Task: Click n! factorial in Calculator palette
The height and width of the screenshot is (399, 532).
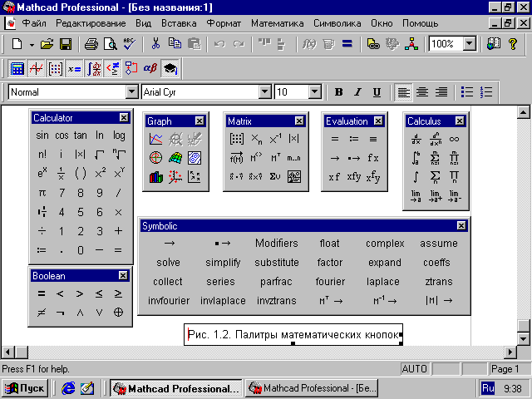Action: [42, 155]
